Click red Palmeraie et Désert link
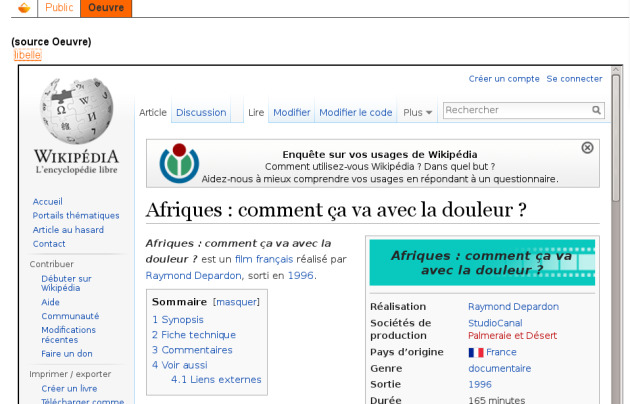Image resolution: width=630 pixels, height=404 pixels. point(513,335)
